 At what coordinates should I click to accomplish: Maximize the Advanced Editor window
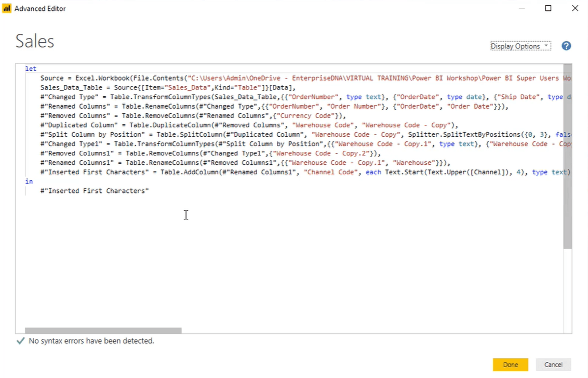548,8
